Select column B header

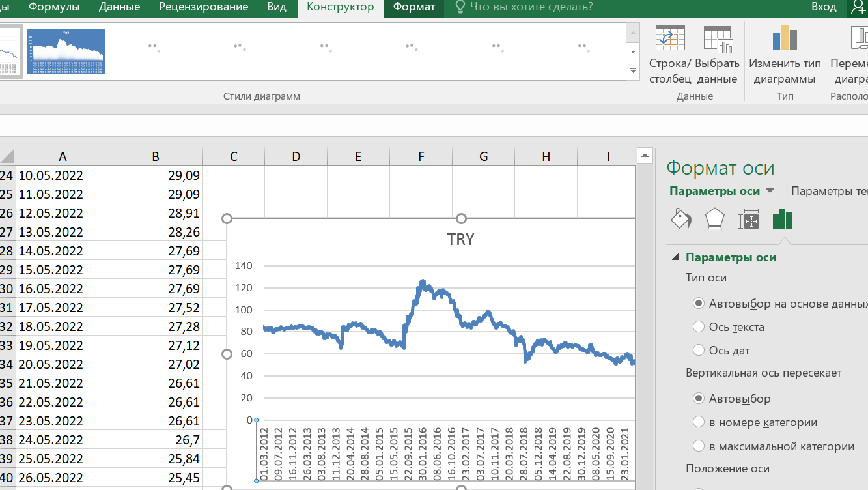(156, 156)
